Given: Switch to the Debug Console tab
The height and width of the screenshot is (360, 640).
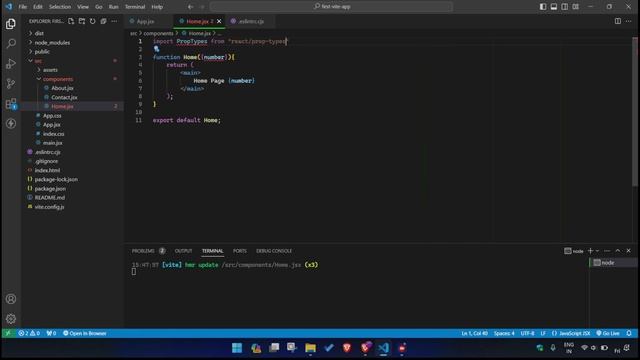Looking at the screenshot, I should click(274, 251).
